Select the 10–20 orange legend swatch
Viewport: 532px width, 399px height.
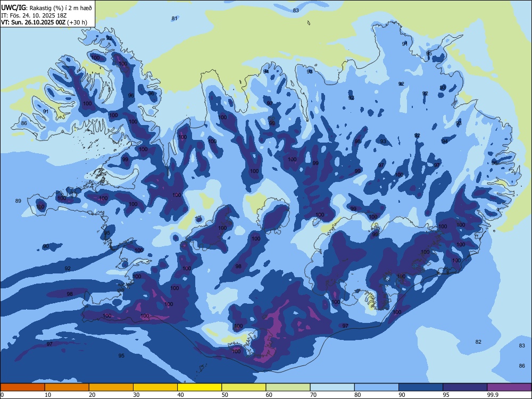click(67, 387)
